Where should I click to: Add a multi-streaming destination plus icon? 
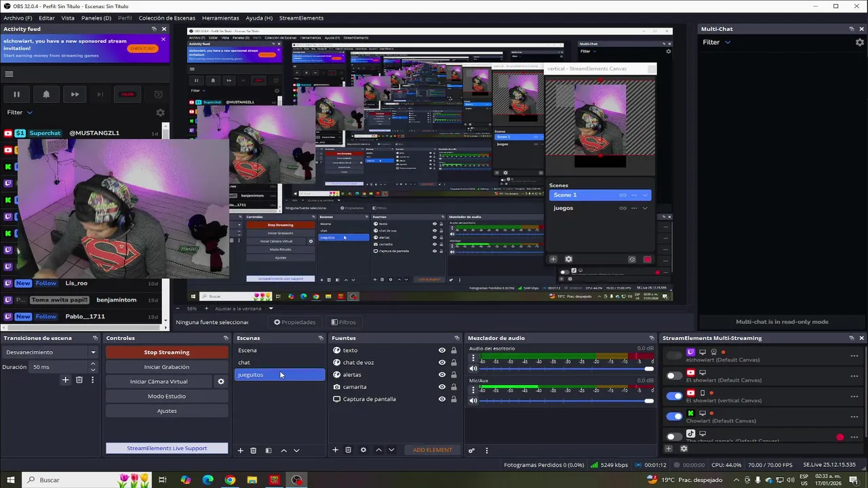tap(669, 449)
